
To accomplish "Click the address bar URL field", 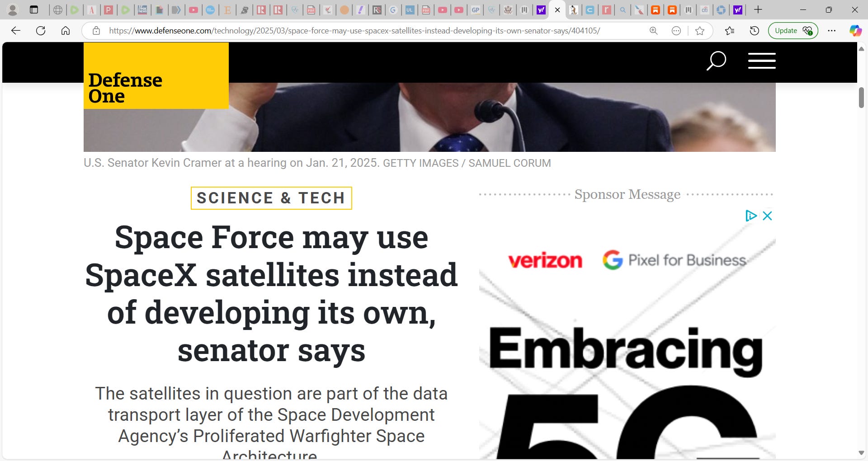I will (x=354, y=31).
